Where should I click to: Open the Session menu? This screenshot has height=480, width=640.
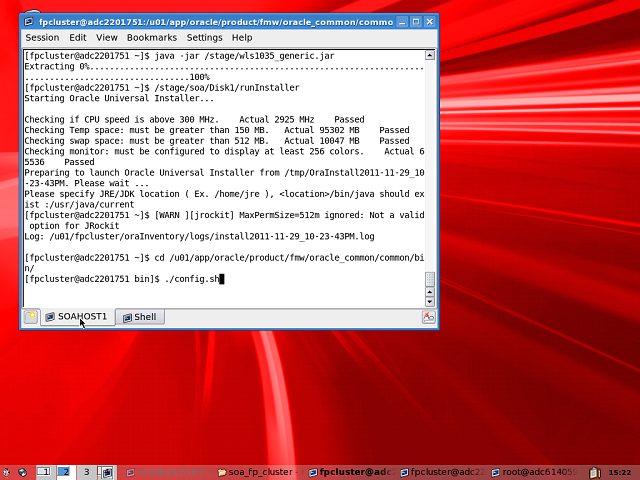42,38
